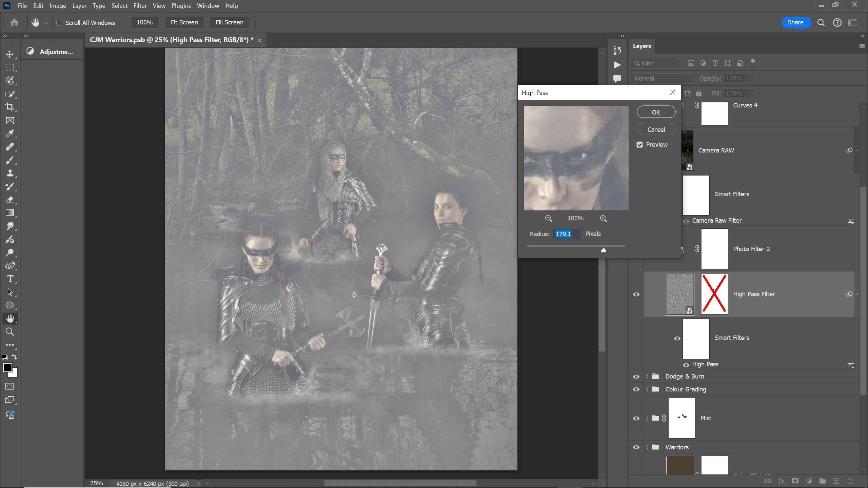Select the Clone Stamp tool
This screenshot has height=488, width=868.
tap(10, 174)
